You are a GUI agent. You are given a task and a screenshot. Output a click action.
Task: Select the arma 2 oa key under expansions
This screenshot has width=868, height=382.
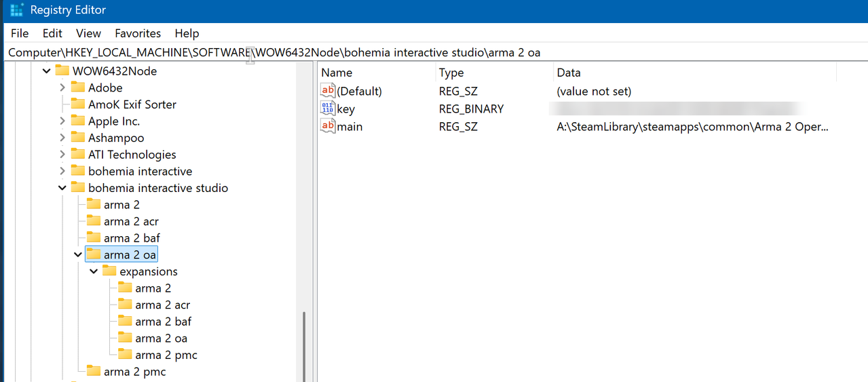tap(161, 338)
